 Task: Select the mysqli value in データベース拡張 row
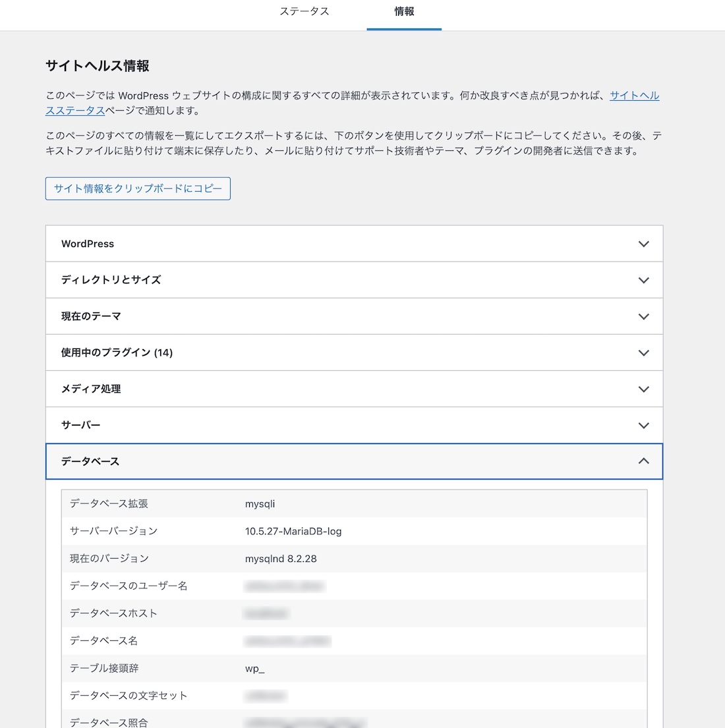tap(260, 503)
